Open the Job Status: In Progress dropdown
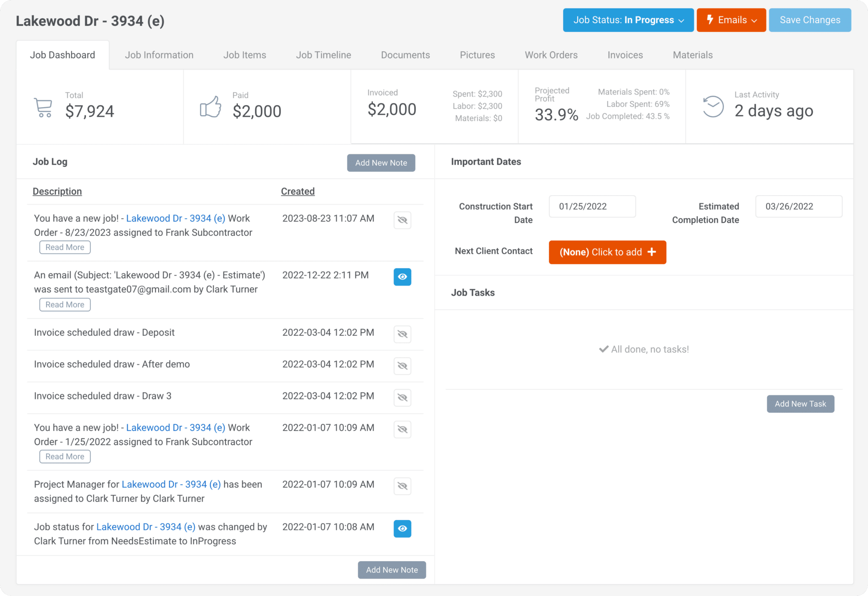The width and height of the screenshot is (868, 596). tap(628, 20)
